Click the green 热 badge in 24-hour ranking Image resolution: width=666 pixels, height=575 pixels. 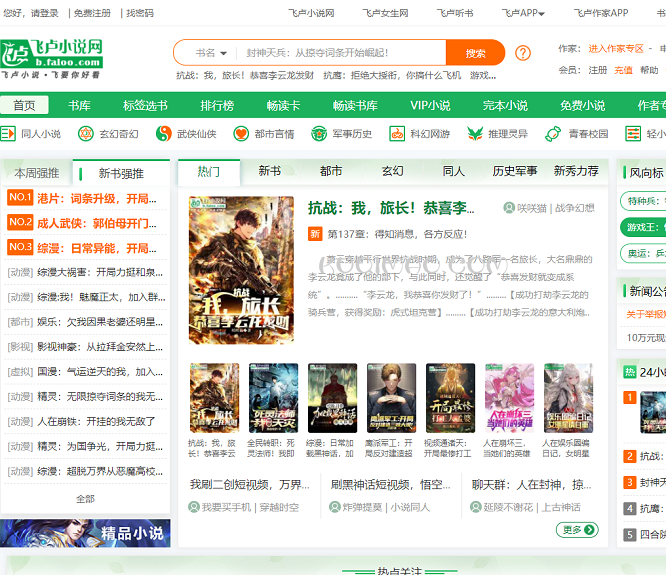[629, 372]
